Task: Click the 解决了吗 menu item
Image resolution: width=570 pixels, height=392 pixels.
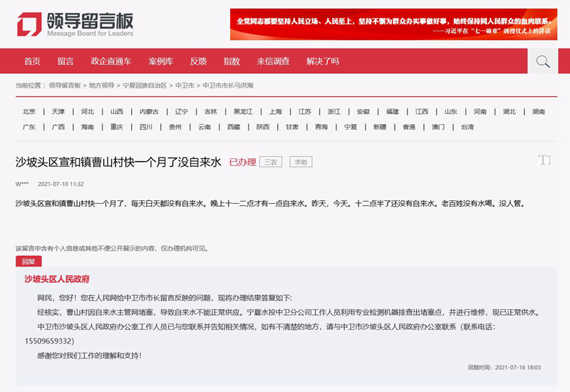Action: point(323,61)
